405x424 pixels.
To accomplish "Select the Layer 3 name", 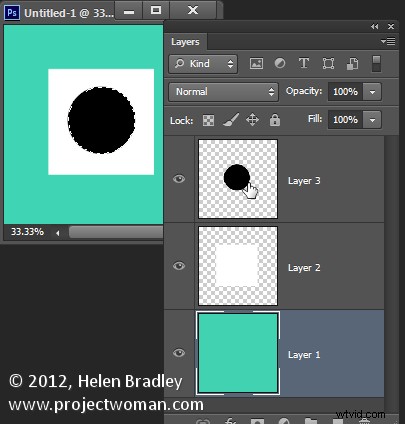I will click(304, 181).
